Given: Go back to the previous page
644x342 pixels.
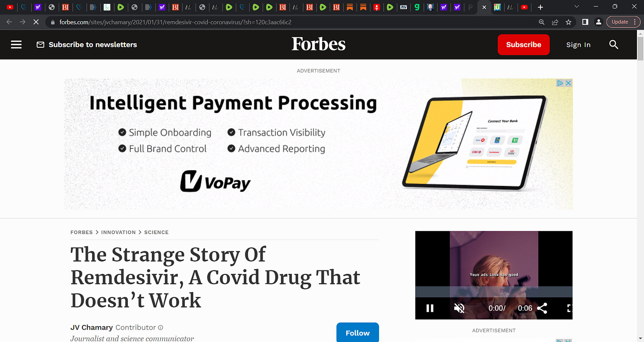Looking at the screenshot, I should tap(9, 22).
